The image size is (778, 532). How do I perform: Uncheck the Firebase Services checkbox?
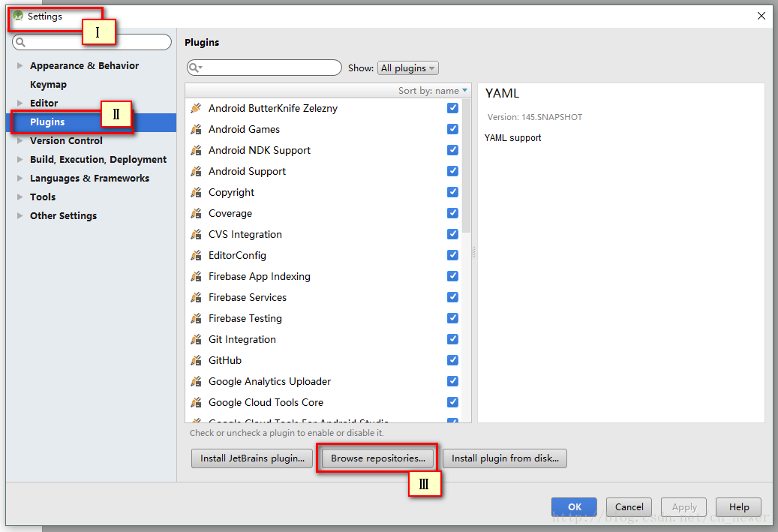click(x=452, y=297)
